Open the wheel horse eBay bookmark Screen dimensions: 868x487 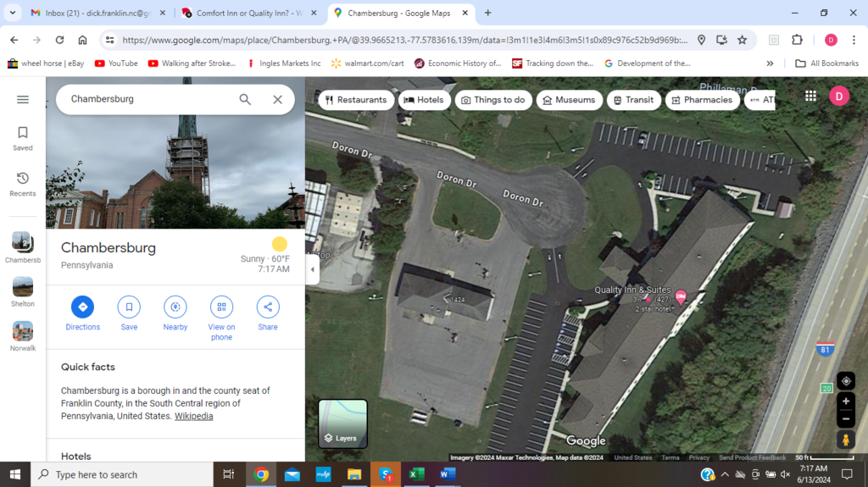[x=46, y=64]
